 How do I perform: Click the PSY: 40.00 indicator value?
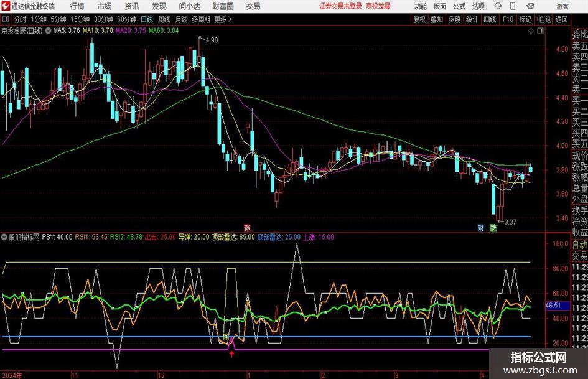coord(57,237)
